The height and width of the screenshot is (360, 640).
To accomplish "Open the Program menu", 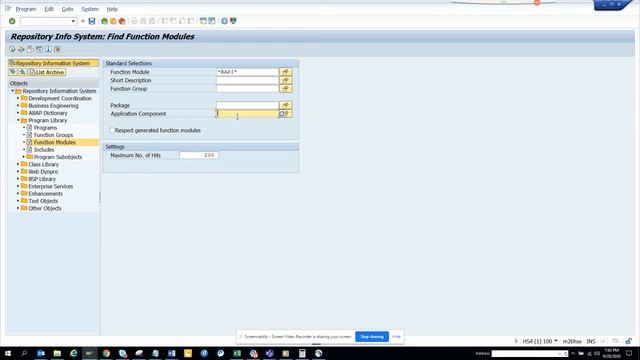I will point(26,9).
